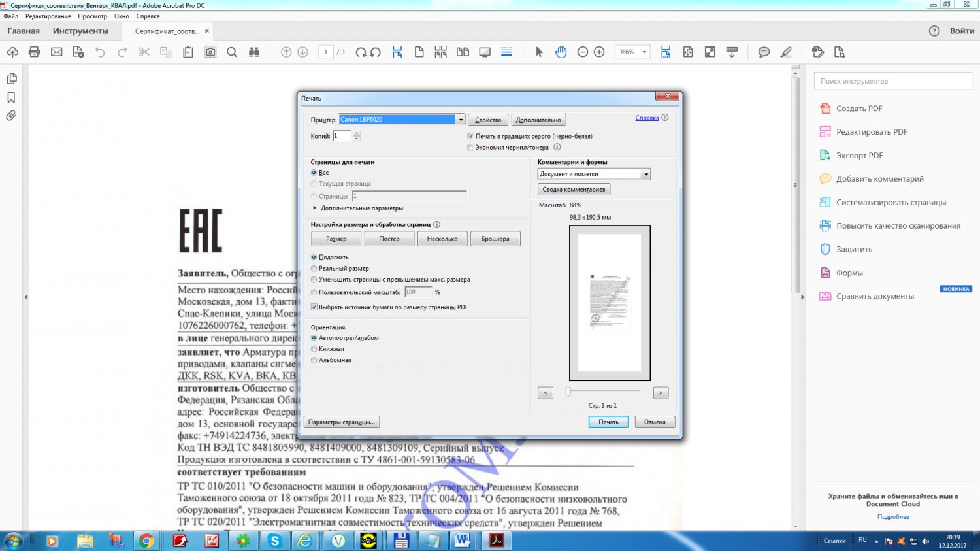Viewport: 980px width, 551px height.
Task: Click the Копий number input field
Action: click(x=342, y=136)
